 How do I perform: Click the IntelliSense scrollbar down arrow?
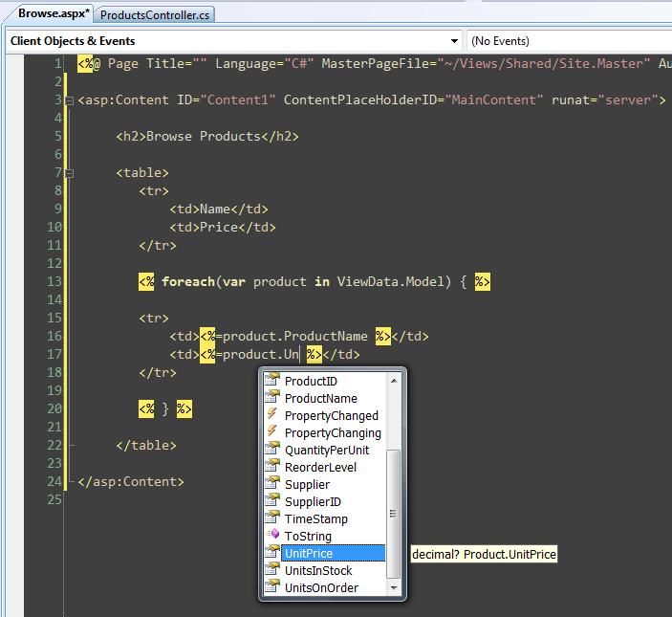tap(394, 588)
